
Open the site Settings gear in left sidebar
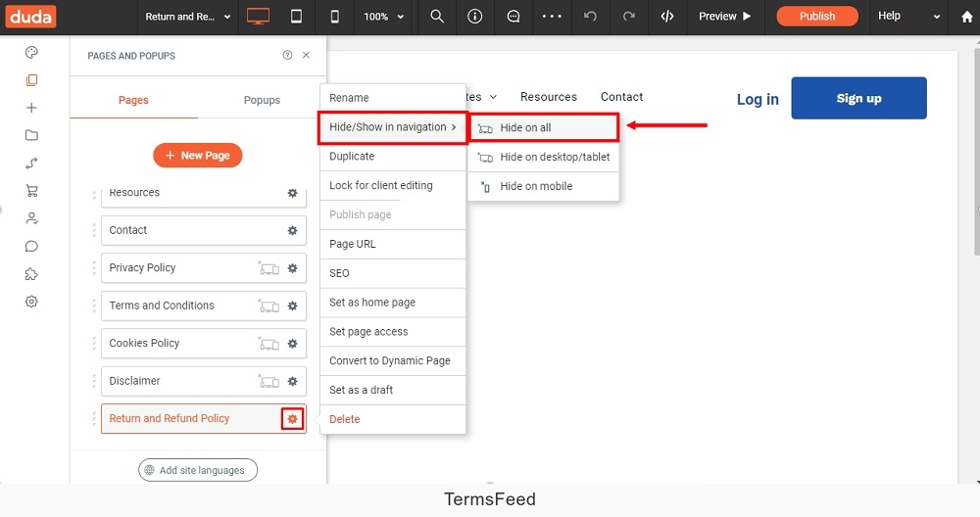click(x=31, y=302)
